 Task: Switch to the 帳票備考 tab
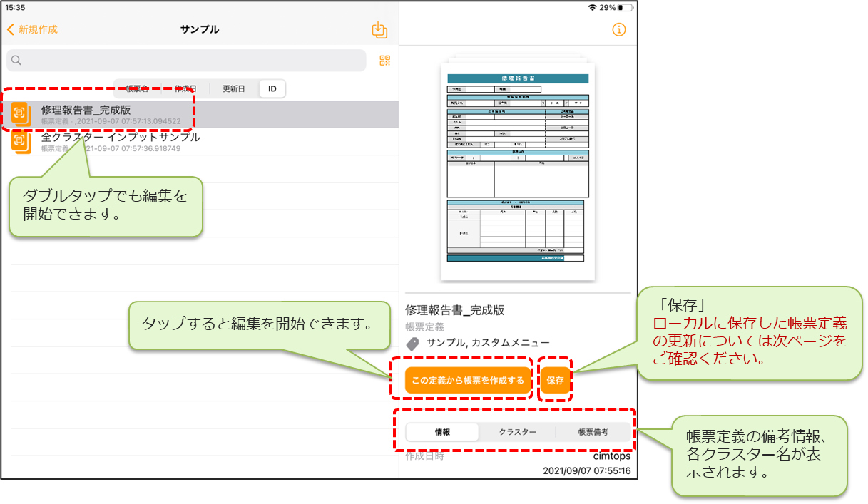click(x=593, y=432)
